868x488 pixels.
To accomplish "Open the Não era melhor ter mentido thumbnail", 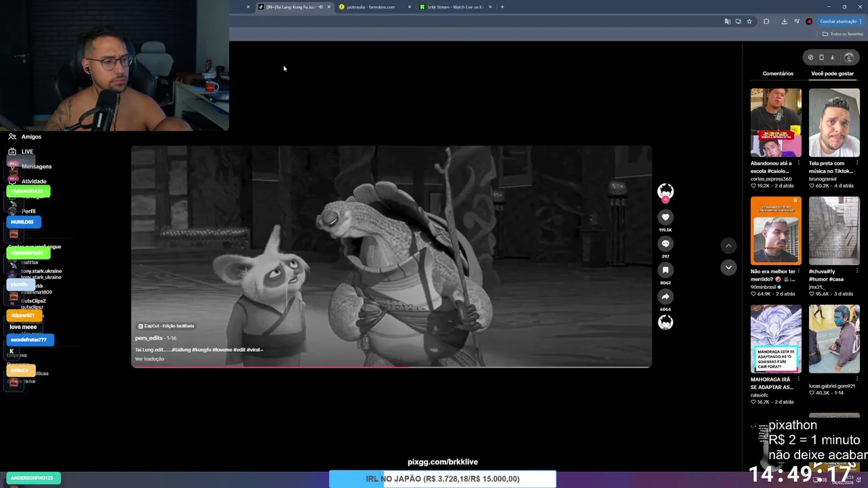I will point(776,230).
